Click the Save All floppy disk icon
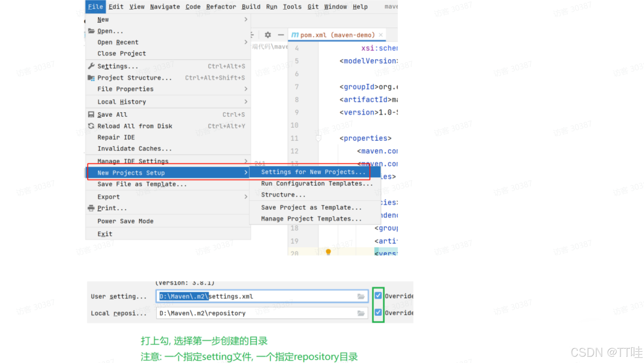 91,114
